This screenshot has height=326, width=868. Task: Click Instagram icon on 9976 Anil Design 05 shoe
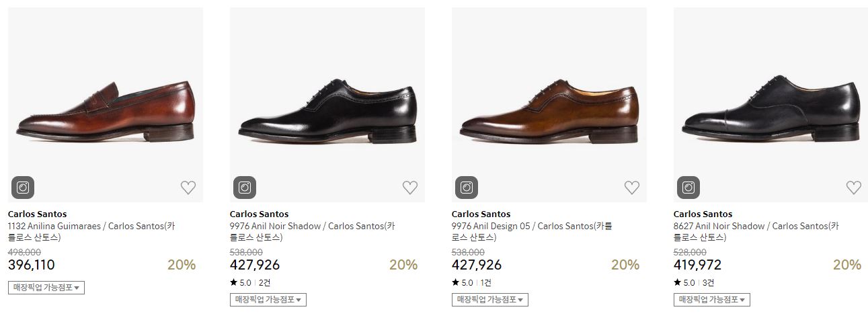coord(467,188)
